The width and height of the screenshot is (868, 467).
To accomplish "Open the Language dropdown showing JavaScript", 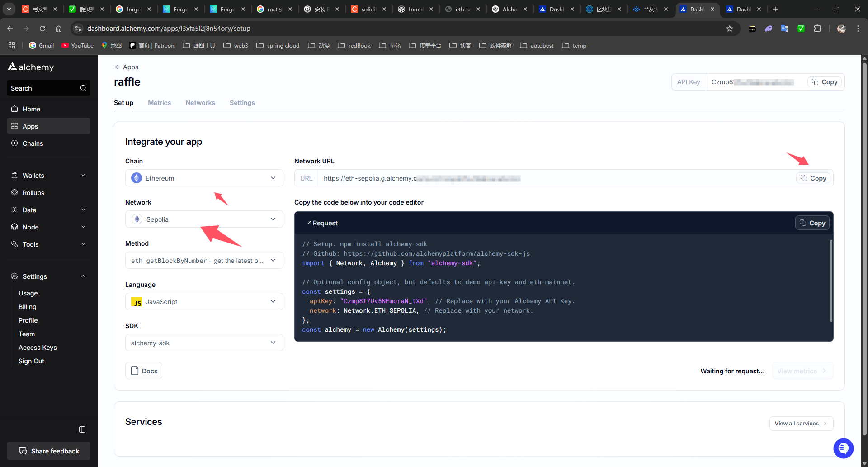I will tap(204, 301).
